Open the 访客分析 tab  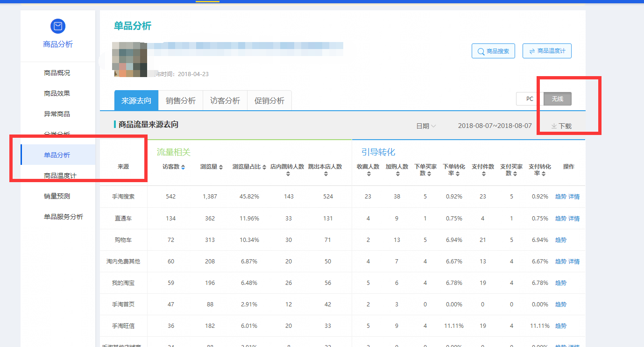tap(225, 100)
